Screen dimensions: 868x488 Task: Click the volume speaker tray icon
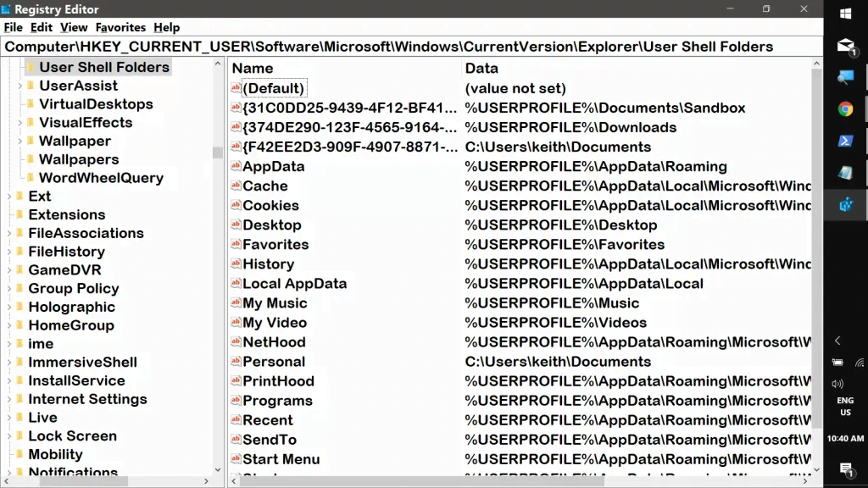coord(837,384)
